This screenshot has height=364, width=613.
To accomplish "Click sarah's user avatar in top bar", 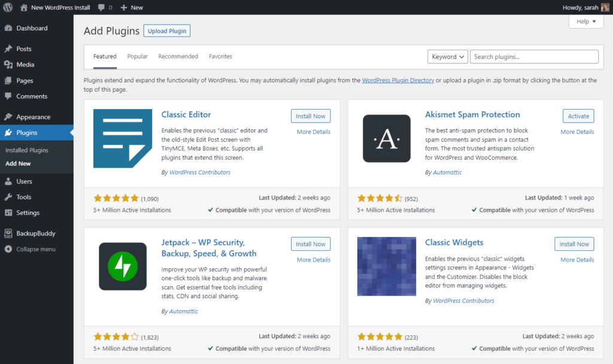I will [x=605, y=7].
